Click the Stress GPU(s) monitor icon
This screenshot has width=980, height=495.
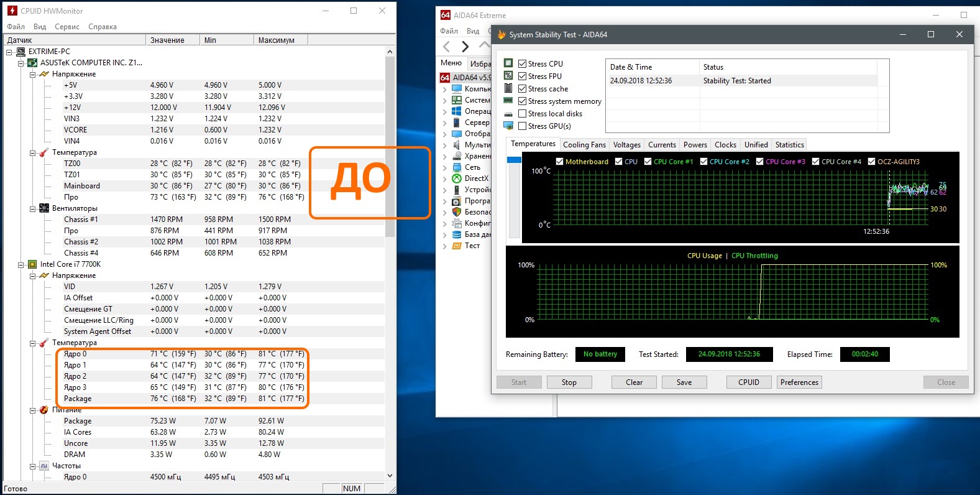(x=508, y=126)
